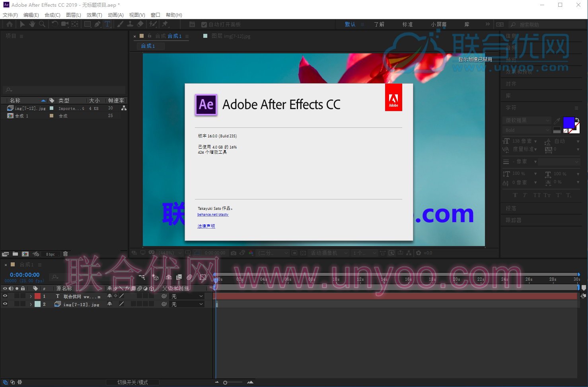
Task: Select the Clone Stamp tool
Action: (x=130, y=24)
